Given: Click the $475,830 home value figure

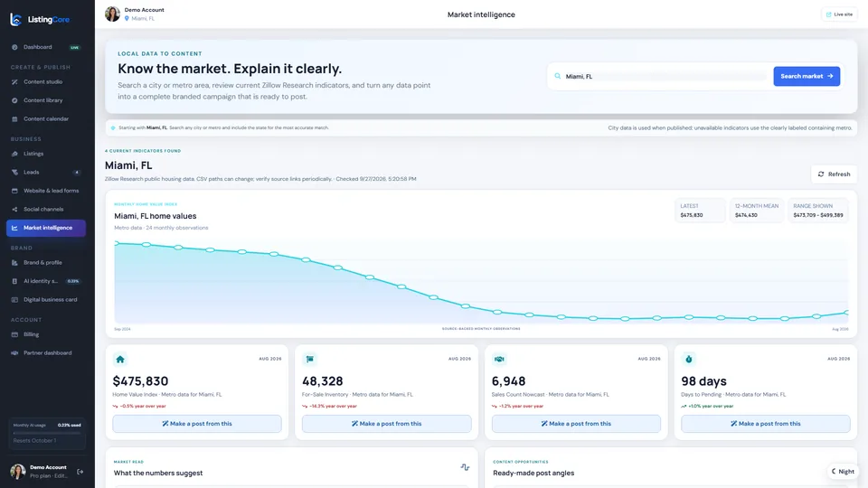Looking at the screenshot, I should (x=141, y=381).
